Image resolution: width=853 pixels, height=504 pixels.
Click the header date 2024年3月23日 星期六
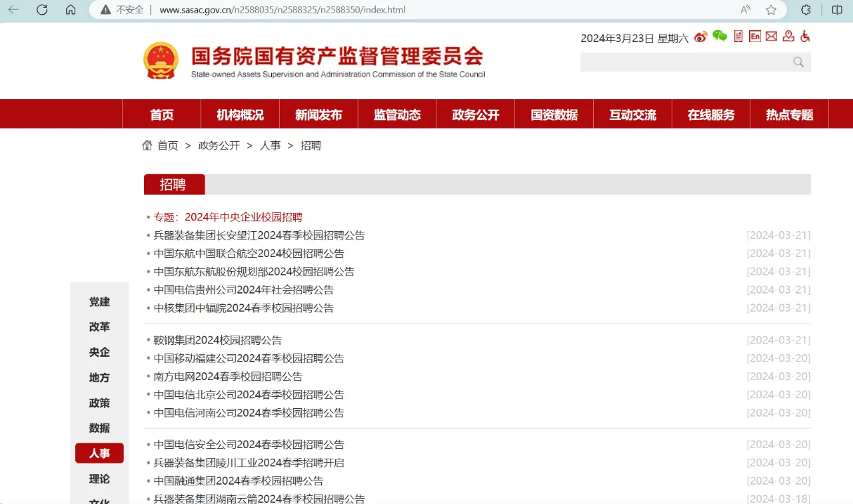pyautogui.click(x=634, y=38)
